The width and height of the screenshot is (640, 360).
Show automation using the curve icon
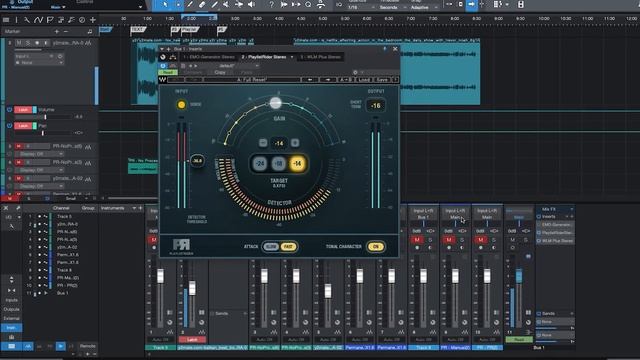click(x=38, y=20)
